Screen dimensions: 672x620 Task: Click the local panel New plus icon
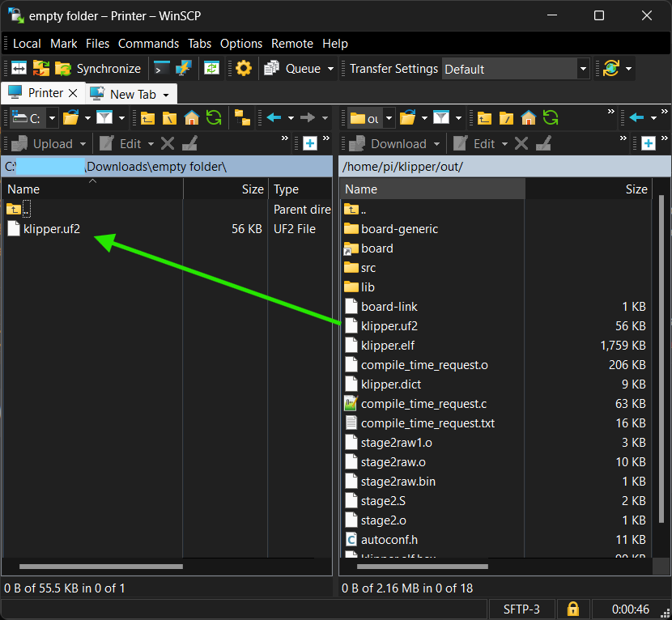(x=310, y=143)
